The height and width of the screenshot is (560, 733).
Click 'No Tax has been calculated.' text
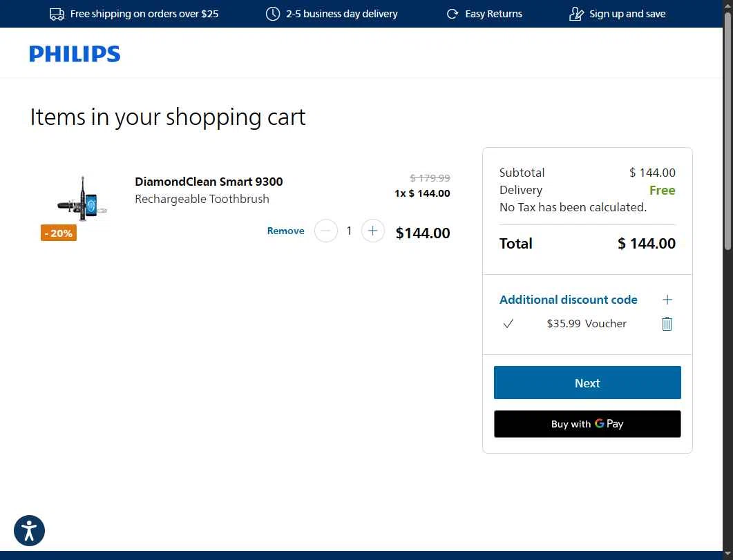[x=573, y=207]
